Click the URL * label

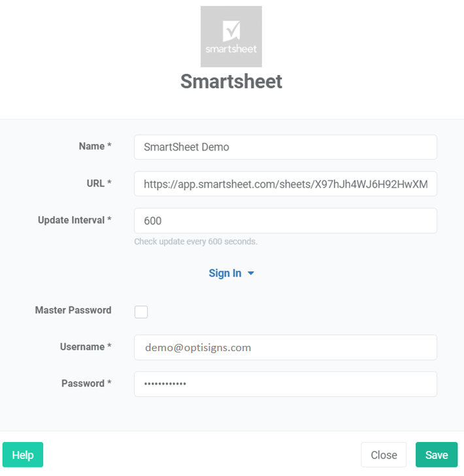click(x=99, y=183)
